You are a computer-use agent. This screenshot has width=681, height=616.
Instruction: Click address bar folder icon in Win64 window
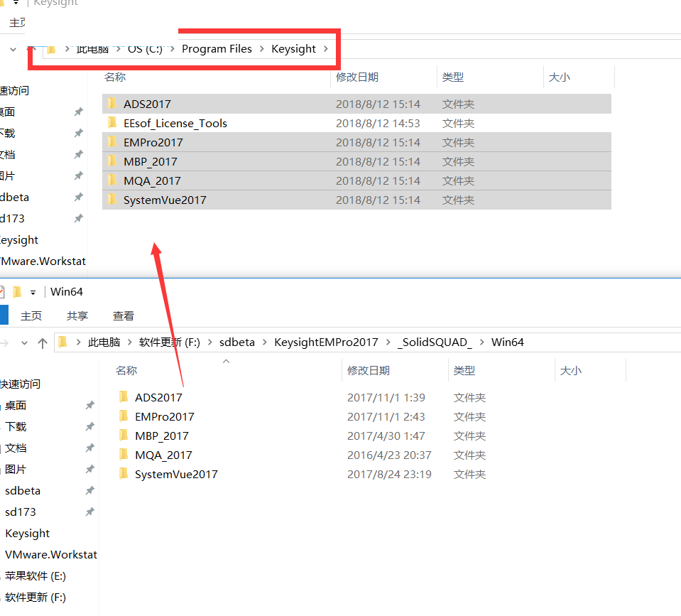pos(62,342)
